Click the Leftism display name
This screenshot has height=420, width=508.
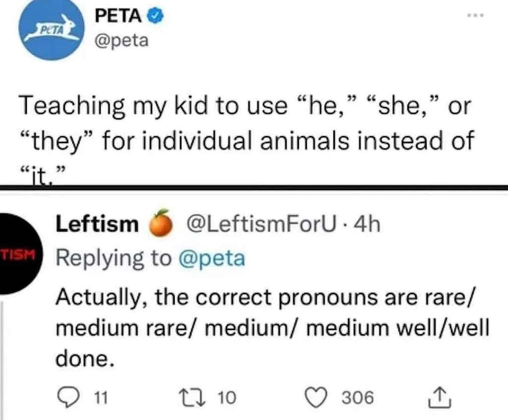point(97,226)
